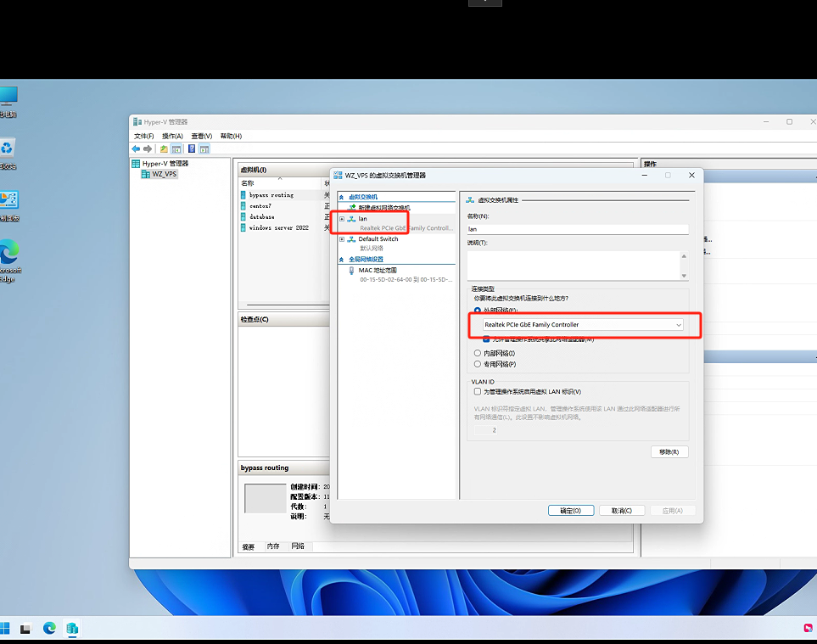Open the Windows Start menu
This screenshot has width=817, height=644.
coord(5,629)
